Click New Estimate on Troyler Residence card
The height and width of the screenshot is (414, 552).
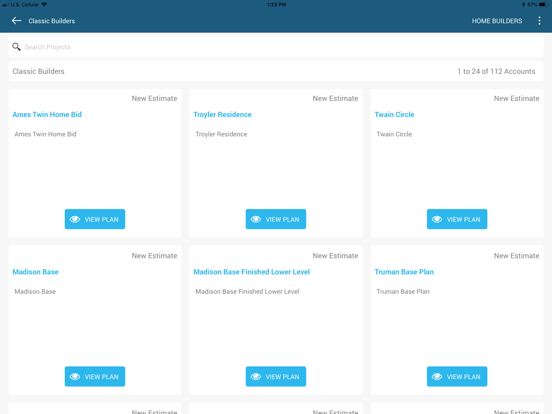tap(335, 99)
